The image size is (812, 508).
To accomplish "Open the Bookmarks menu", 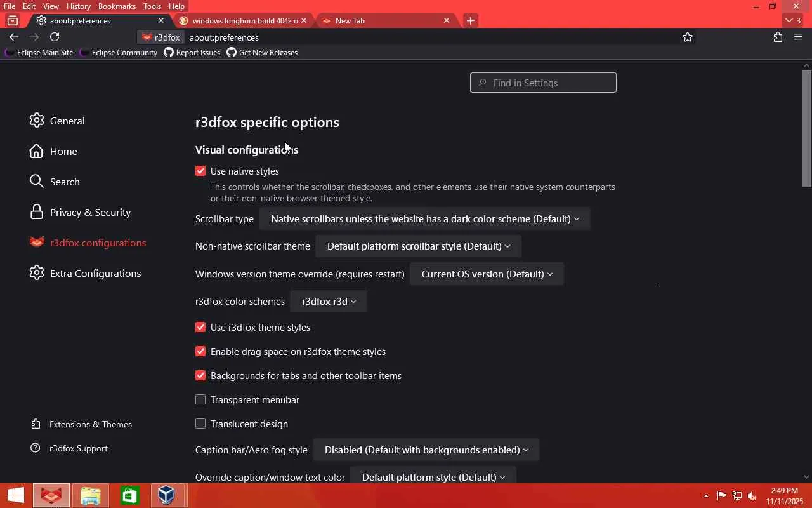I will 117,6.
